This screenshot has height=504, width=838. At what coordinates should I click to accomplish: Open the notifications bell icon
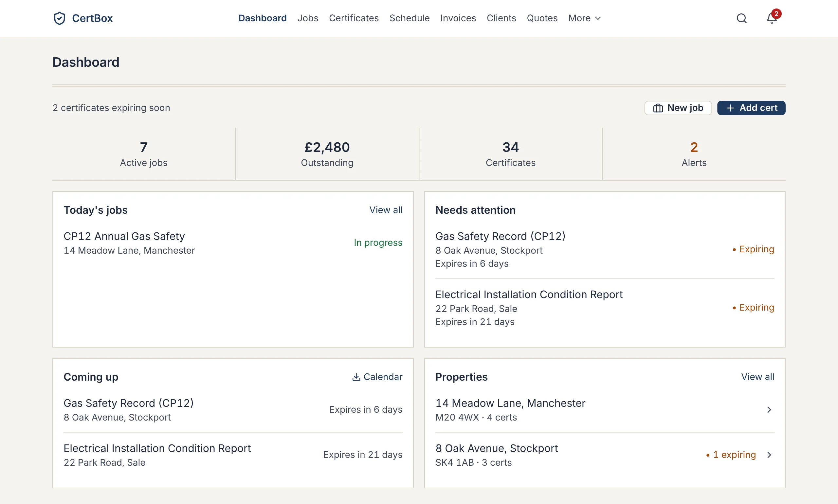[772, 18]
